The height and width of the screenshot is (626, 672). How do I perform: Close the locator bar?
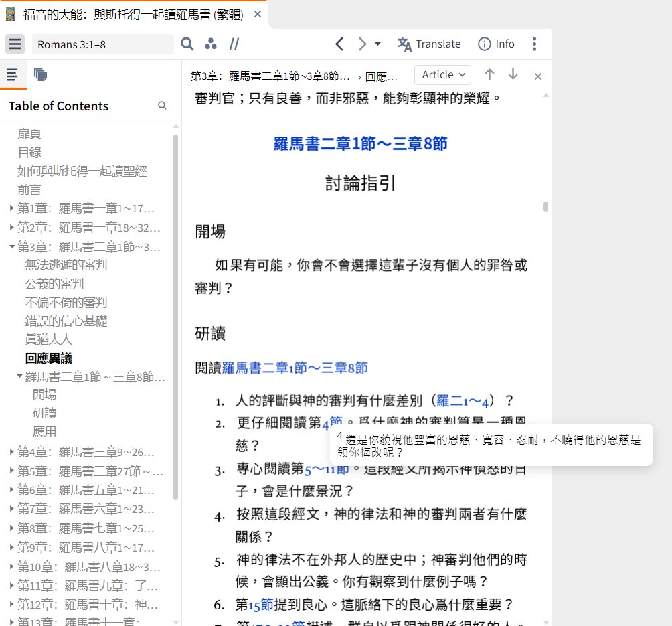coord(538,76)
